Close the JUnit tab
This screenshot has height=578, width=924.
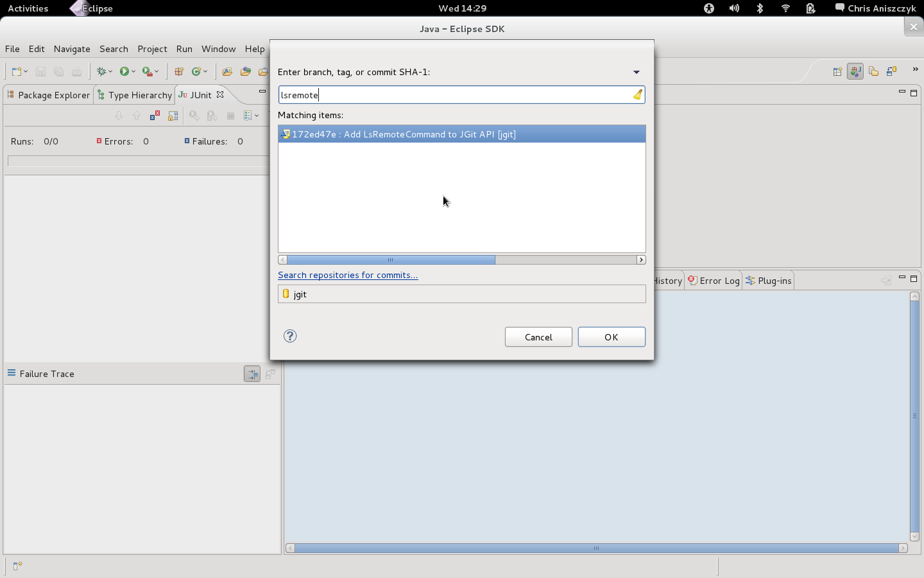tap(220, 94)
